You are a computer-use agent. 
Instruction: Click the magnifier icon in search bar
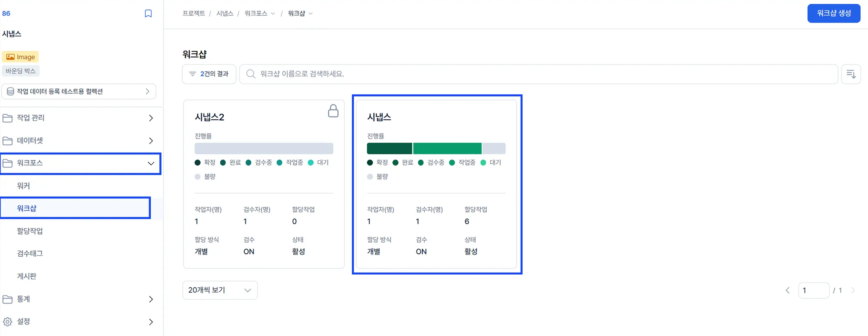coord(251,74)
